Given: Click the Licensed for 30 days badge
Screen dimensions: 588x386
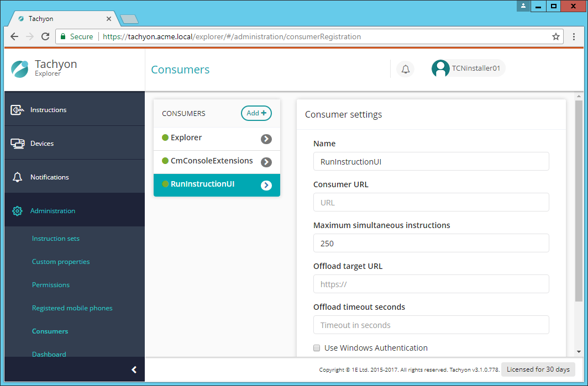Looking at the screenshot, I should pos(538,369).
